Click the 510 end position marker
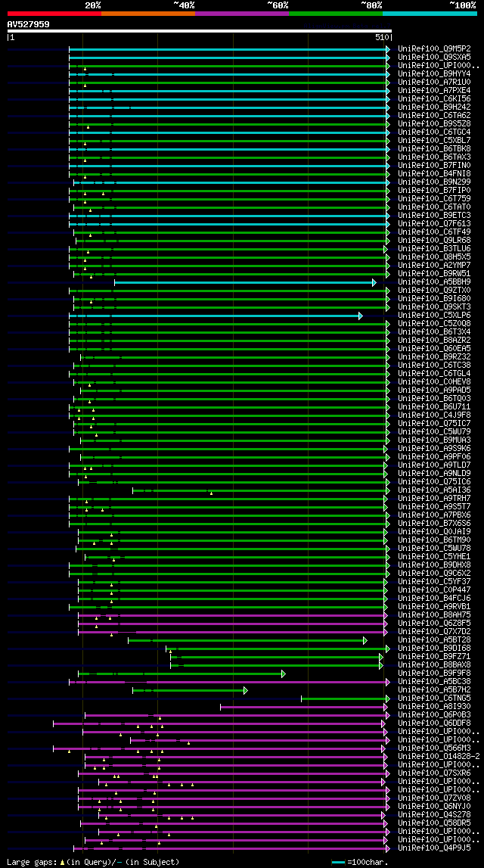The height and width of the screenshot is (868, 484). [383, 38]
